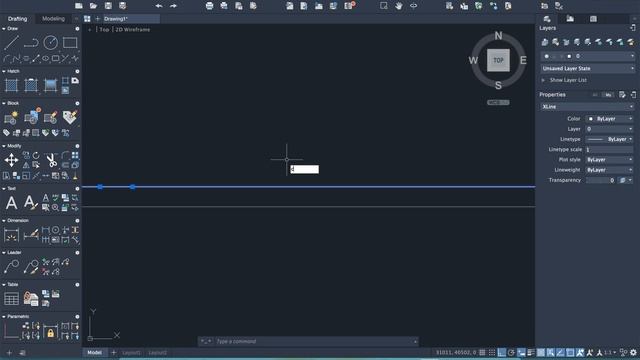Toggle the lineweight display status icon
640x360 pixels.
point(531,352)
